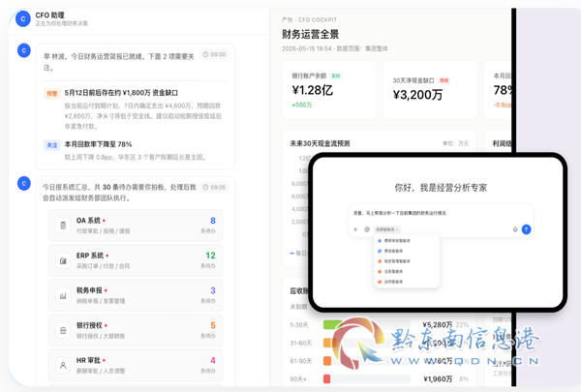Click the chat input text about 财务运行情况
Screen dimensions: 581x392
tap(399, 213)
